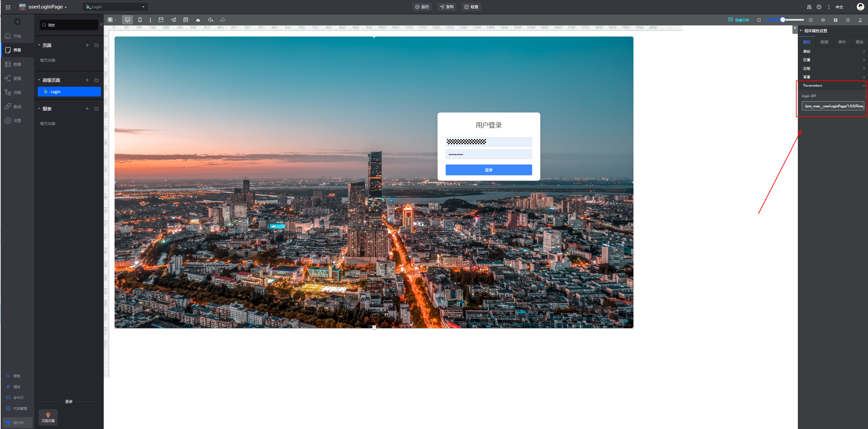Image resolution: width=868 pixels, height=429 pixels.
Task: Open the Login page dropdown in header
Action: (x=115, y=7)
